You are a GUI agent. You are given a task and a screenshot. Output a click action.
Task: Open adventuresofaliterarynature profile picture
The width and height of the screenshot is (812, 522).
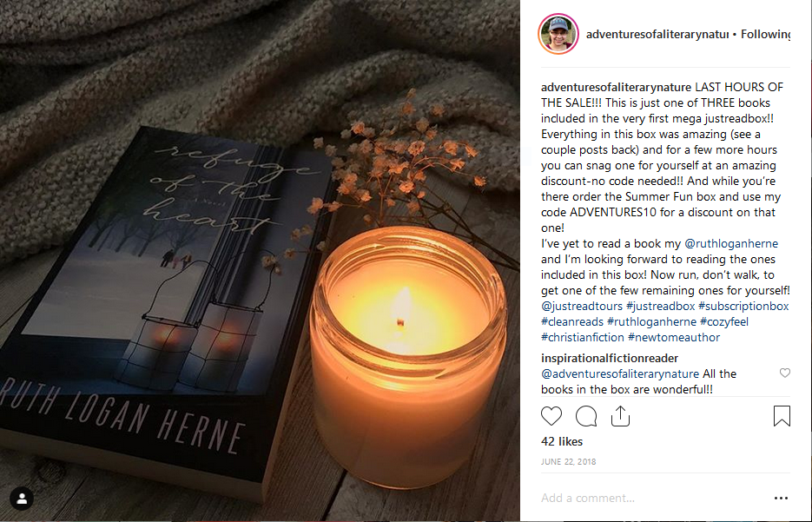tap(558, 34)
